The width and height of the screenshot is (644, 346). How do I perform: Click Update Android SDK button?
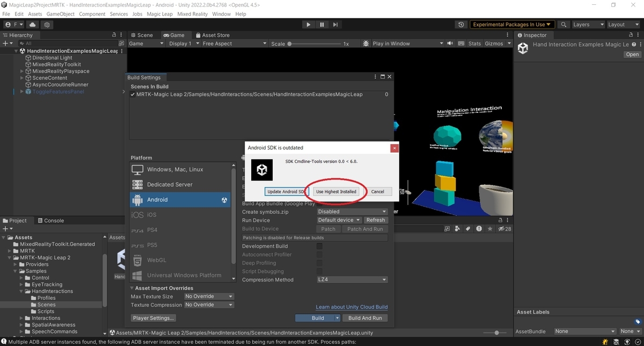(287, 192)
